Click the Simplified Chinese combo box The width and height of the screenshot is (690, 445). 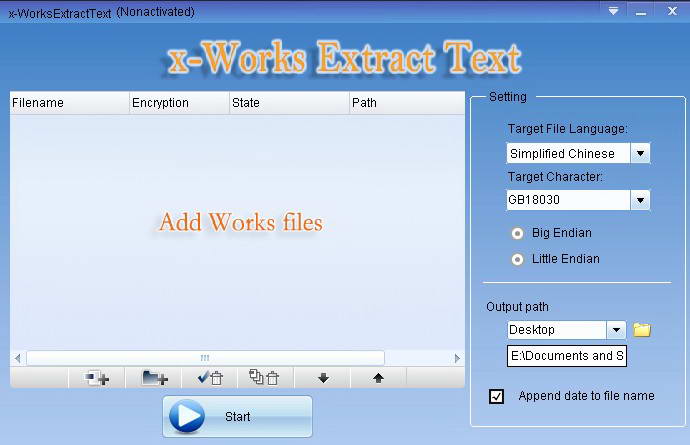[x=578, y=154]
